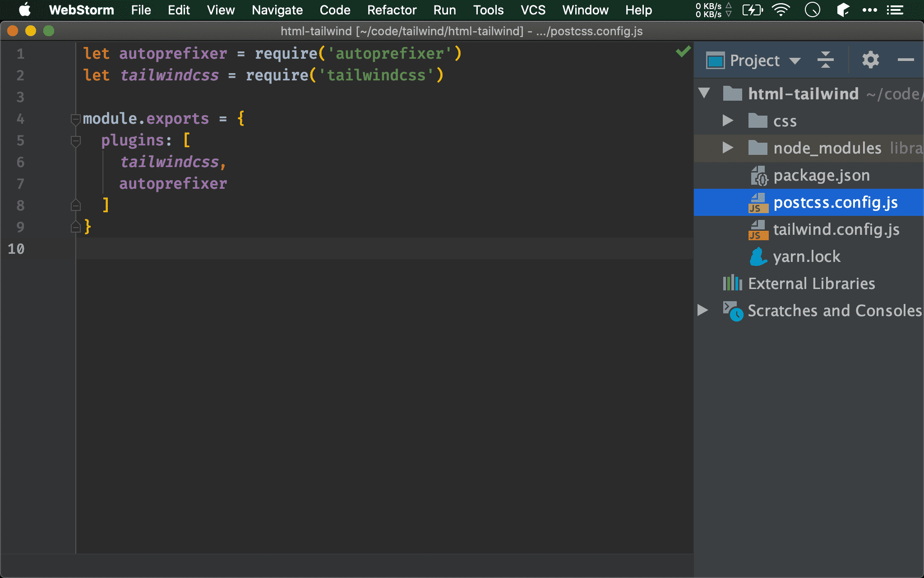Click 'autoprefixer' string on line 1
Screen dimensions: 924x578
[390, 53]
